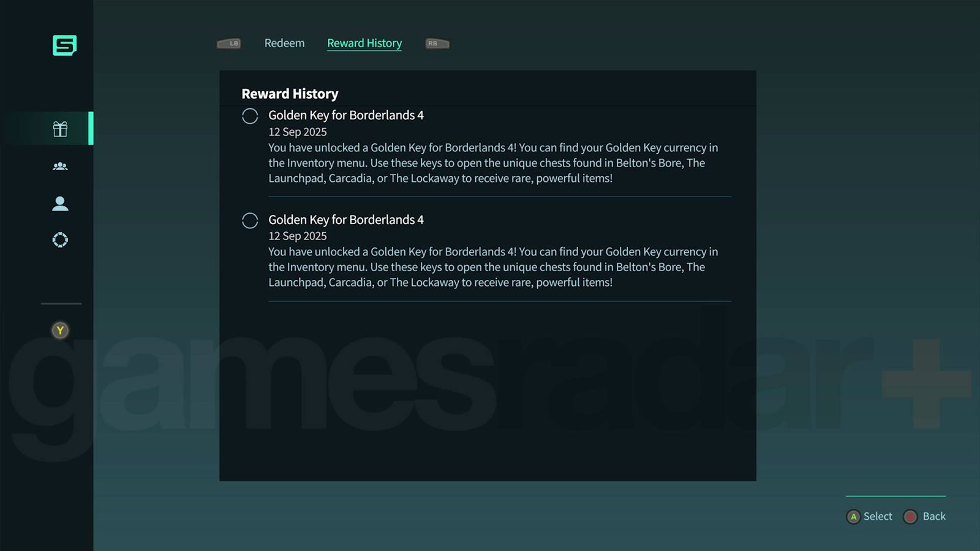This screenshot has height=551, width=980.
Task: Open the friends group icon
Action: click(60, 166)
